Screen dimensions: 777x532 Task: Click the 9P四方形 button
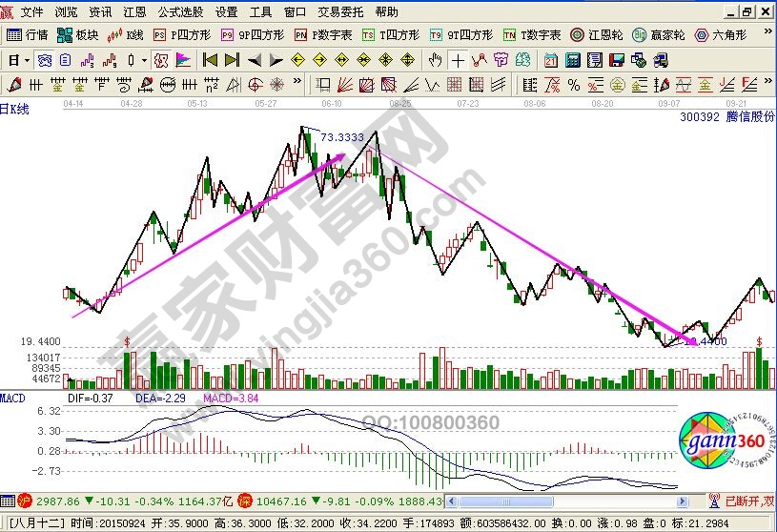click(x=253, y=34)
